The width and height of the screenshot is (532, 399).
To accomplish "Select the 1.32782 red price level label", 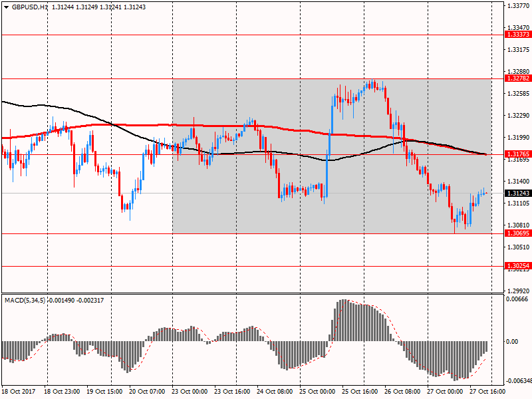I will tap(518, 78).
